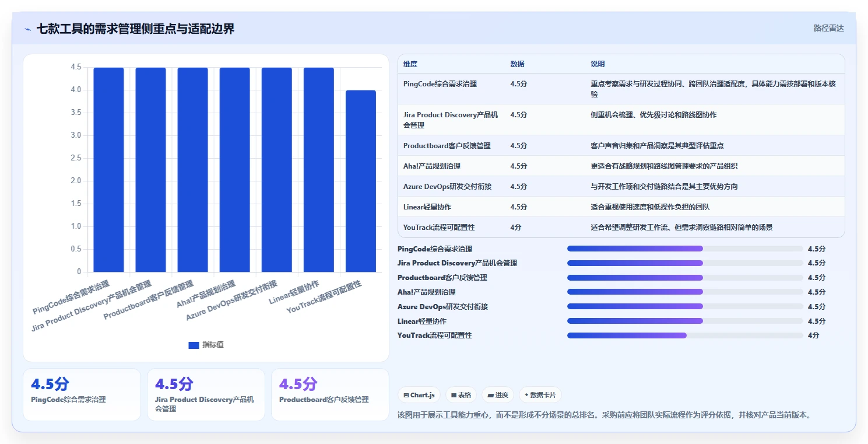
Task: Open the PingCode综合需求治理 4.5分 data card
Action: coord(82,394)
